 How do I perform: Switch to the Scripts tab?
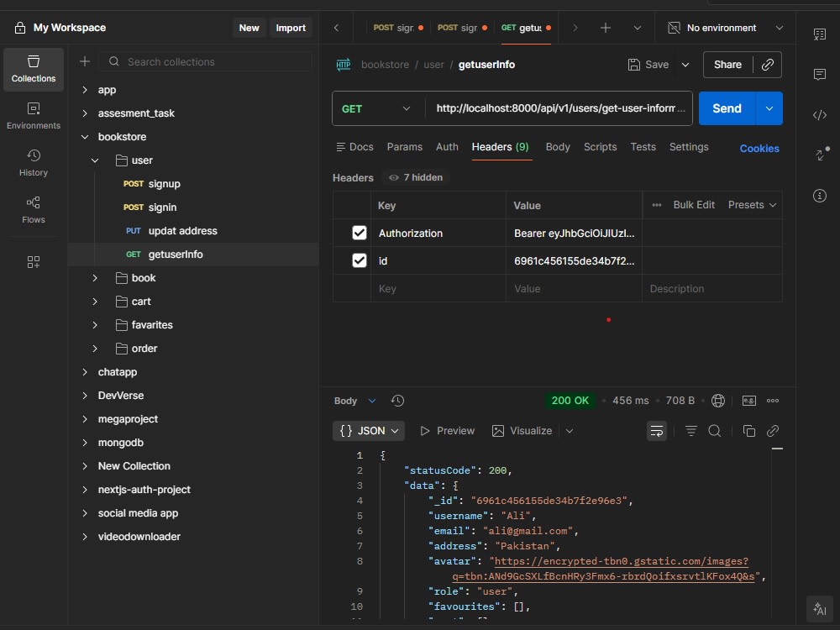click(600, 147)
